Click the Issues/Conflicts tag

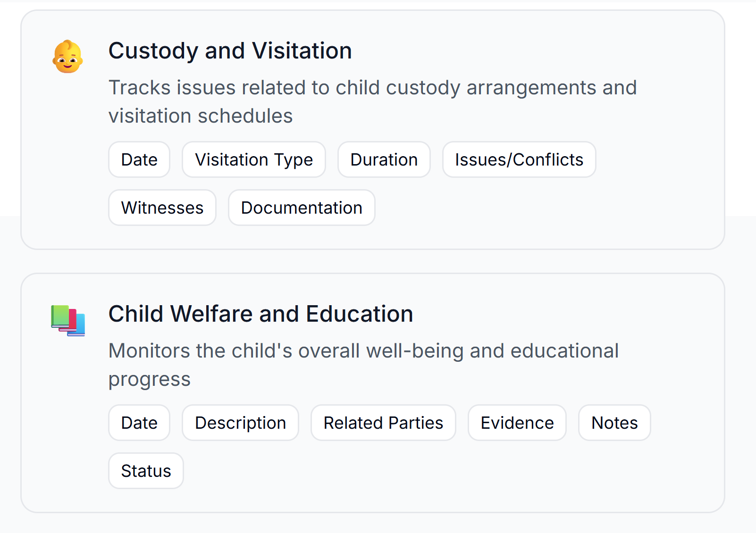[x=519, y=159]
